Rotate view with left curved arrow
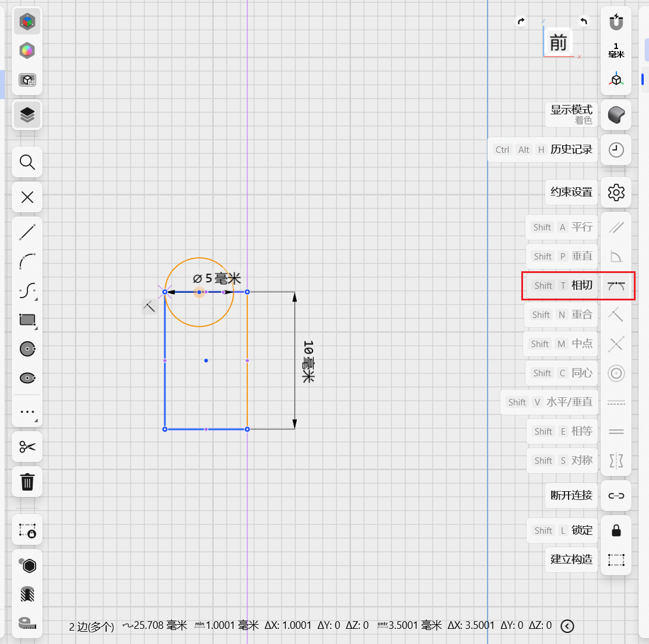The width and height of the screenshot is (649, 644). (x=521, y=21)
